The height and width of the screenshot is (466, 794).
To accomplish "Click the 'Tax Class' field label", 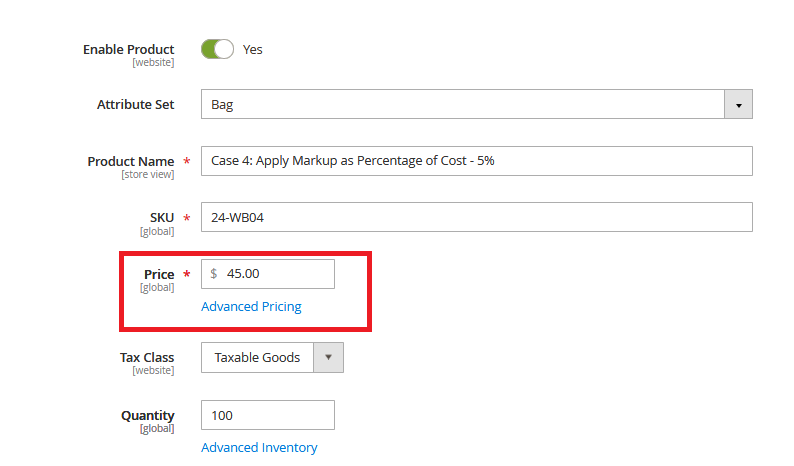I will pyautogui.click(x=146, y=357).
